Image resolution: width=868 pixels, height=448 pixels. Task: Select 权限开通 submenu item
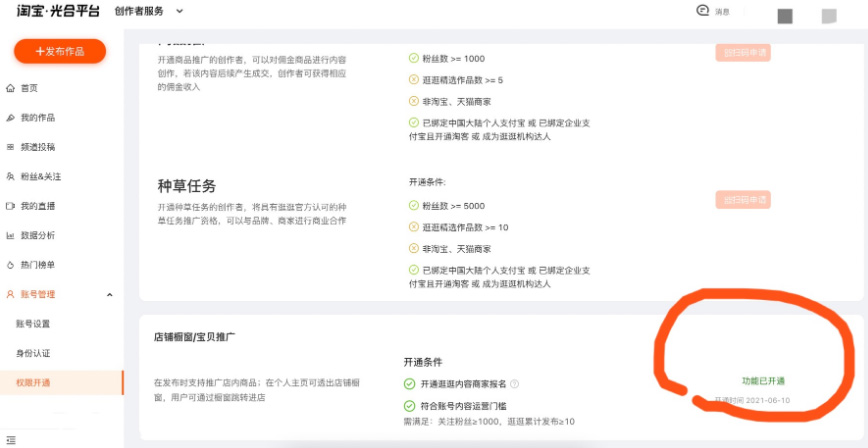(33, 383)
